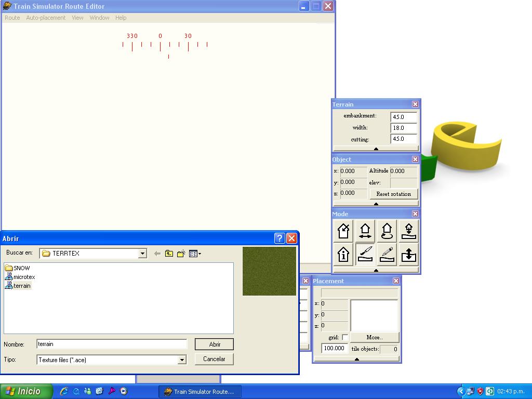Click the new folder icon in the Abrir dialog

click(181, 253)
